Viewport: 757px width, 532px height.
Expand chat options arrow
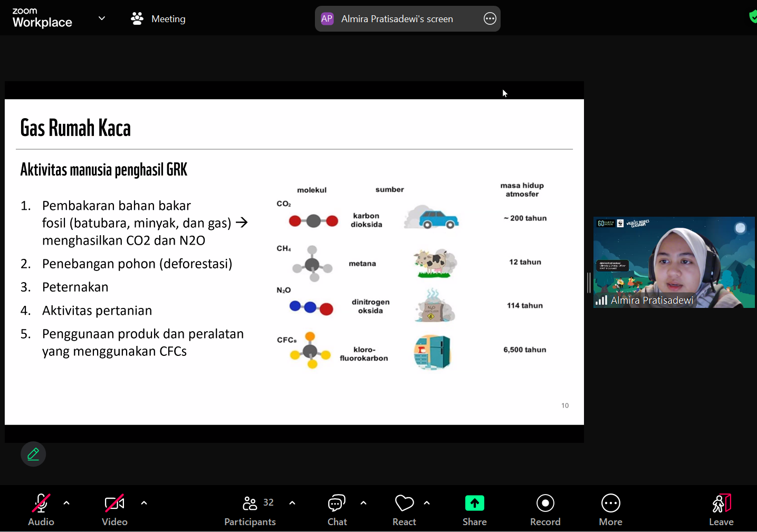[x=363, y=503]
